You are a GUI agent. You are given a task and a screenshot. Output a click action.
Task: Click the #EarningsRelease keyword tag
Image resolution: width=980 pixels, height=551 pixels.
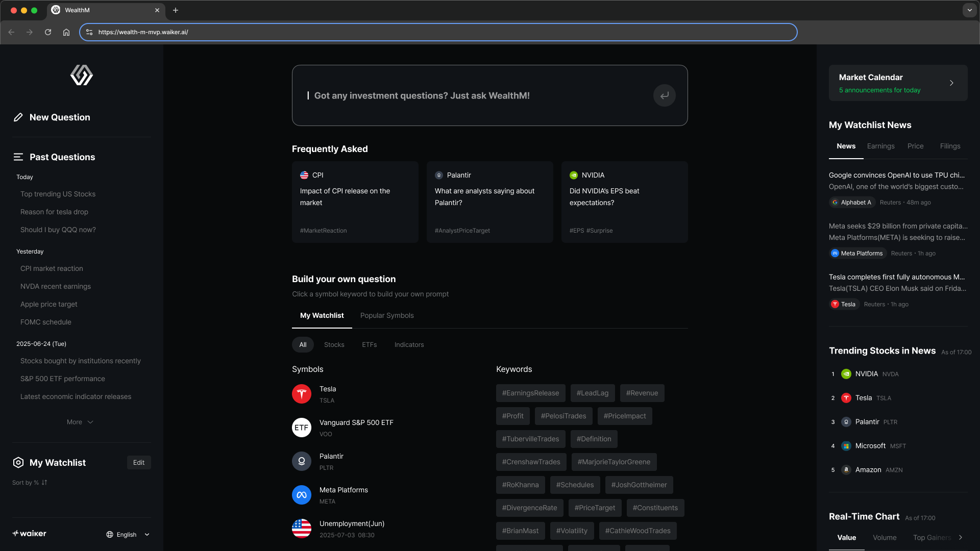point(530,393)
